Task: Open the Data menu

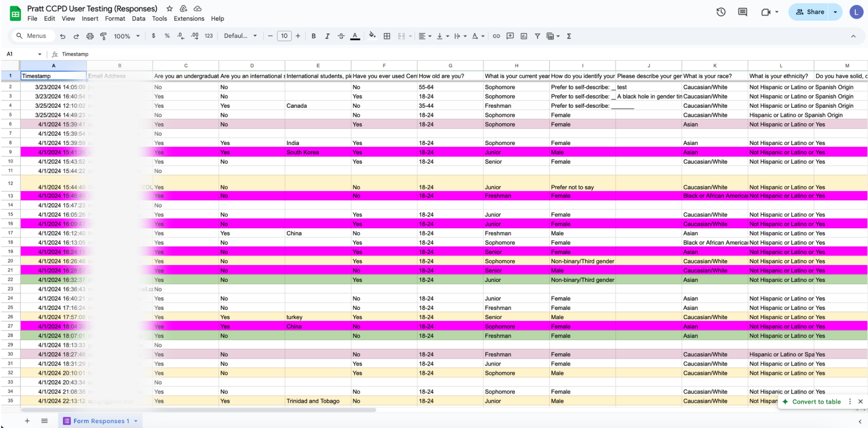Action: 139,19
